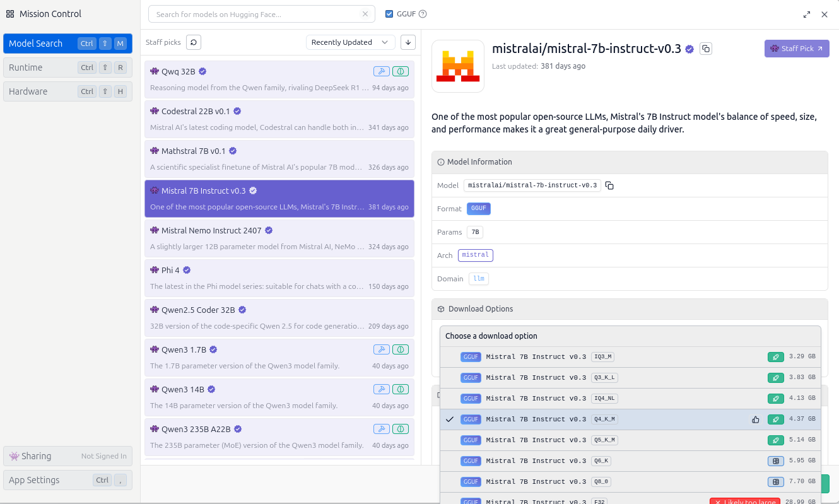Switch to the Runtime tab
Viewport: 839px width, 504px height.
(68, 67)
